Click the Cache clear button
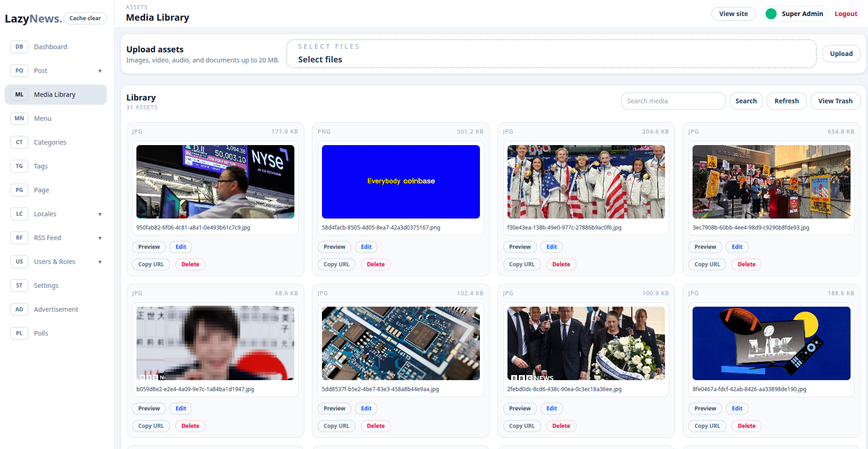The height and width of the screenshot is (449, 868). 85,18
